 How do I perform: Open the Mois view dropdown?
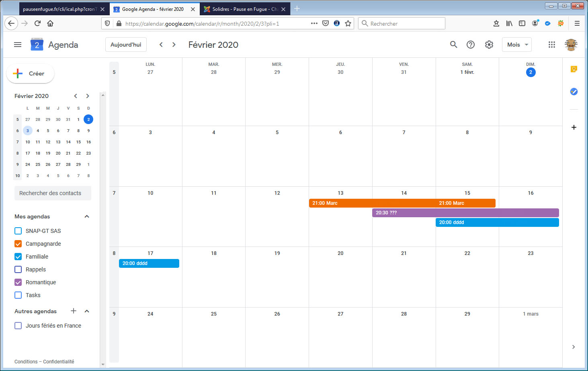coord(516,45)
